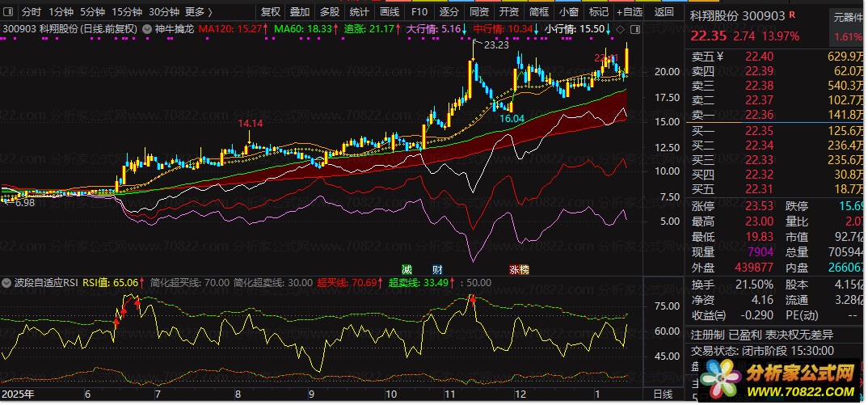Viewport: 868px width, 405px height.
Task: Click the 换手 value 21.50%
Action: 755,285
